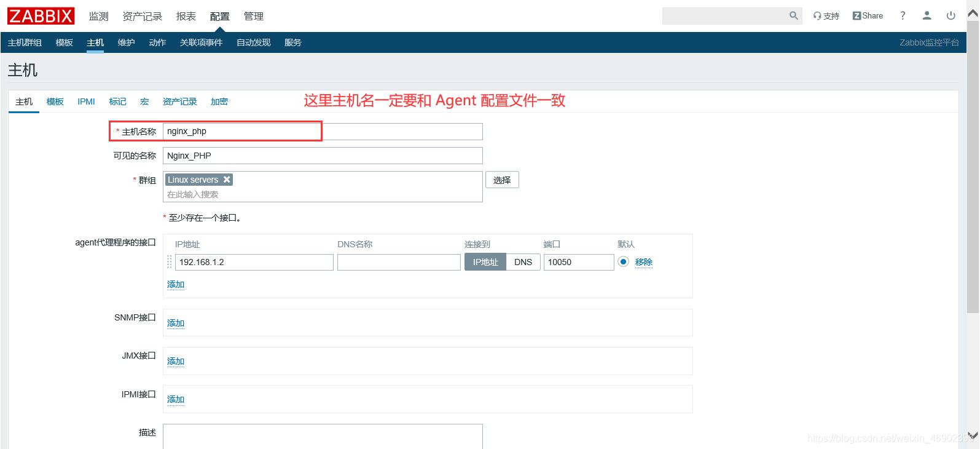Click the top search input box

[725, 16]
